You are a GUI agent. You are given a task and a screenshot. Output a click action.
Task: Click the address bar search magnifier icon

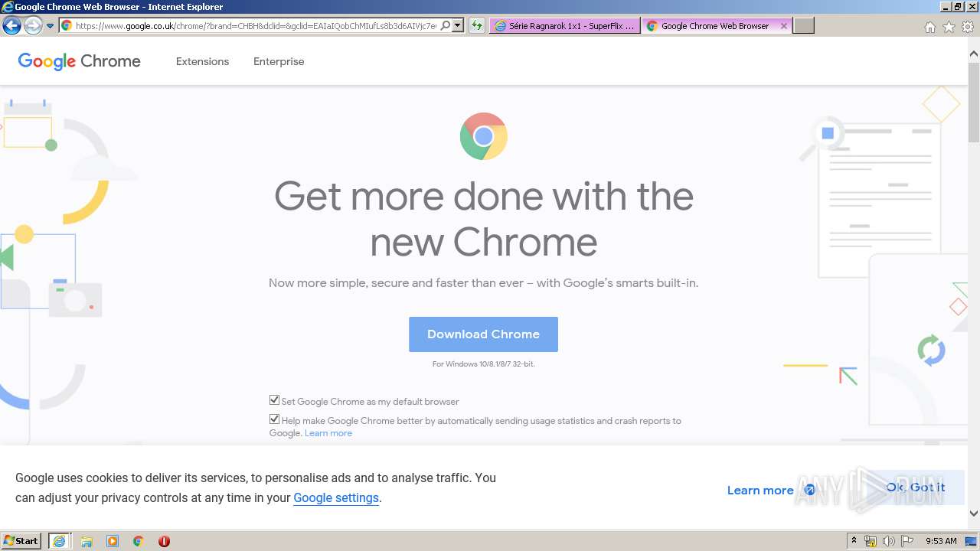[x=446, y=25]
